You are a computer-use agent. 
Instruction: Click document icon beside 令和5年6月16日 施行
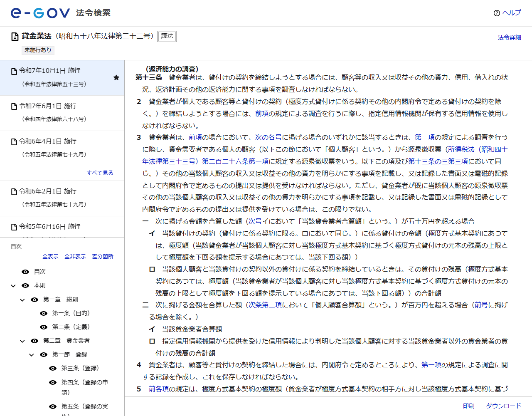pyautogui.click(x=14, y=227)
